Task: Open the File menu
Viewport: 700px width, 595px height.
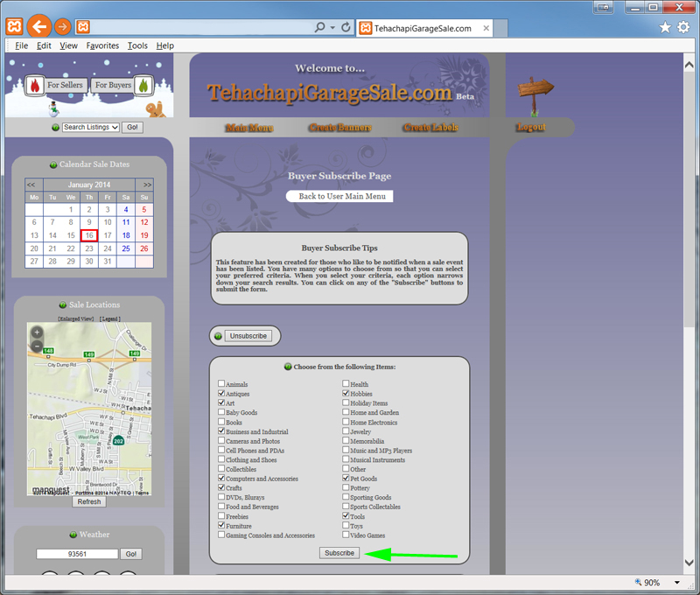Action: coord(21,45)
